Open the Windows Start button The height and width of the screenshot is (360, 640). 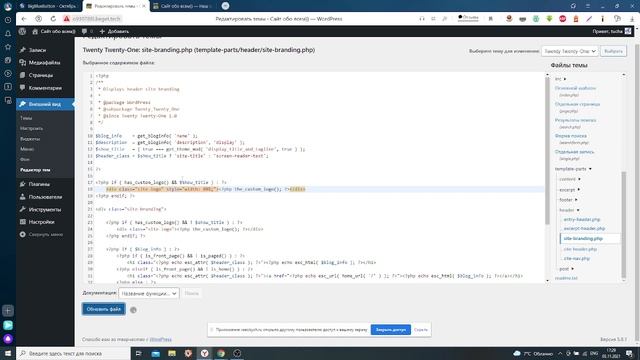click(x=8, y=353)
